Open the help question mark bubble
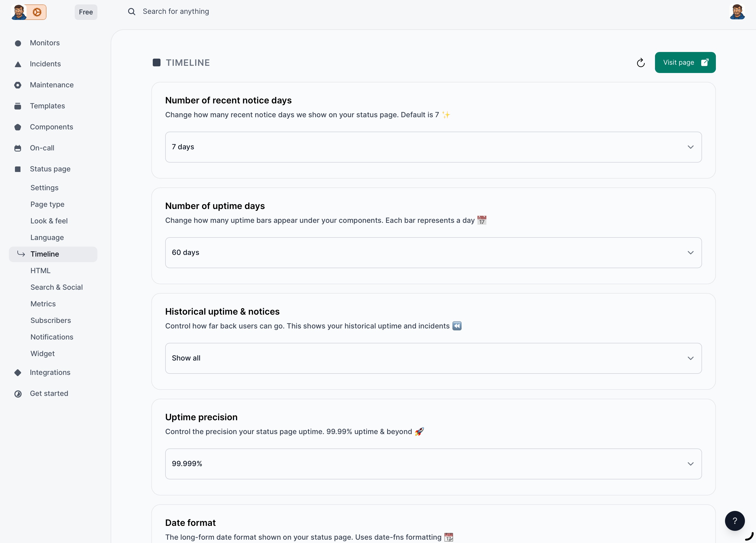The image size is (756, 543). tap(734, 521)
